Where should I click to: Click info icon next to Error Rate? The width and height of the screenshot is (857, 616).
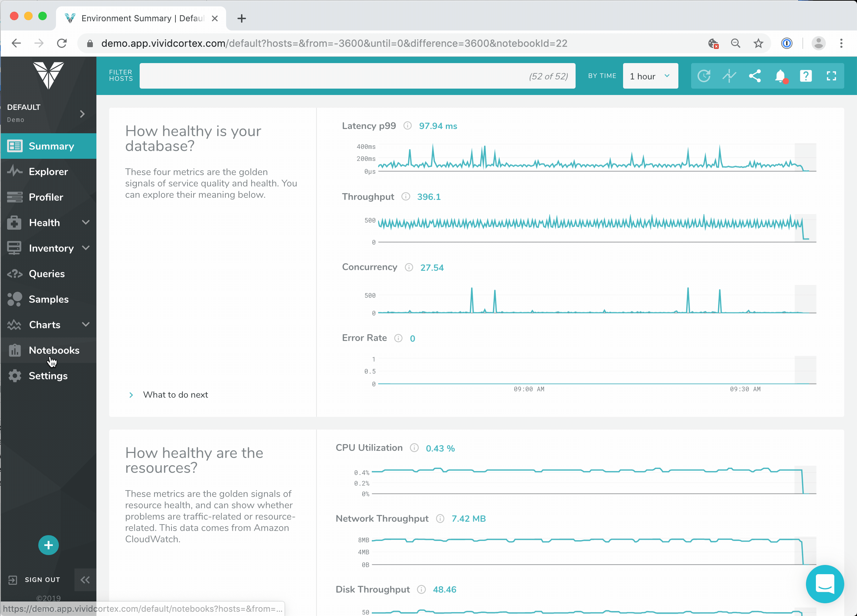click(398, 338)
